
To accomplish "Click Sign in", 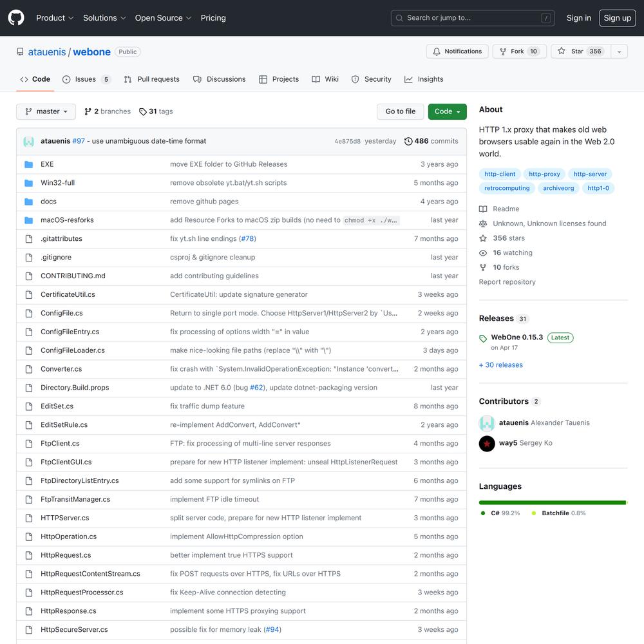I will 578,17.
